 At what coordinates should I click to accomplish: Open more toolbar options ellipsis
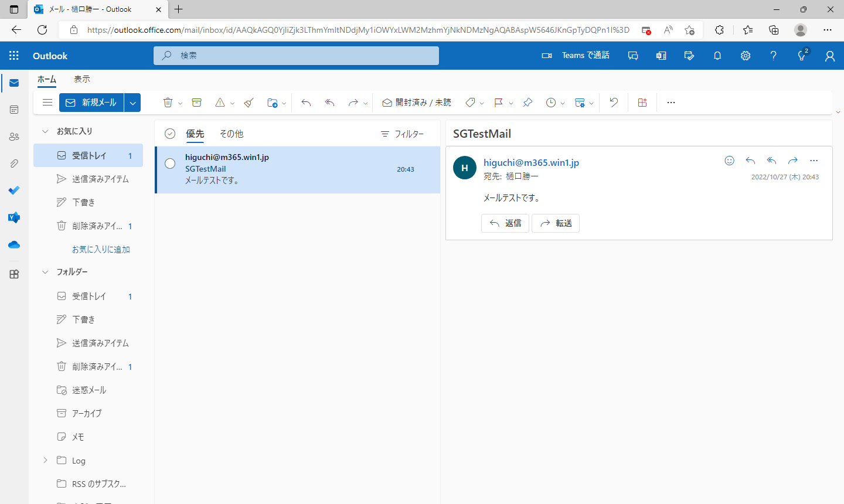(x=671, y=103)
